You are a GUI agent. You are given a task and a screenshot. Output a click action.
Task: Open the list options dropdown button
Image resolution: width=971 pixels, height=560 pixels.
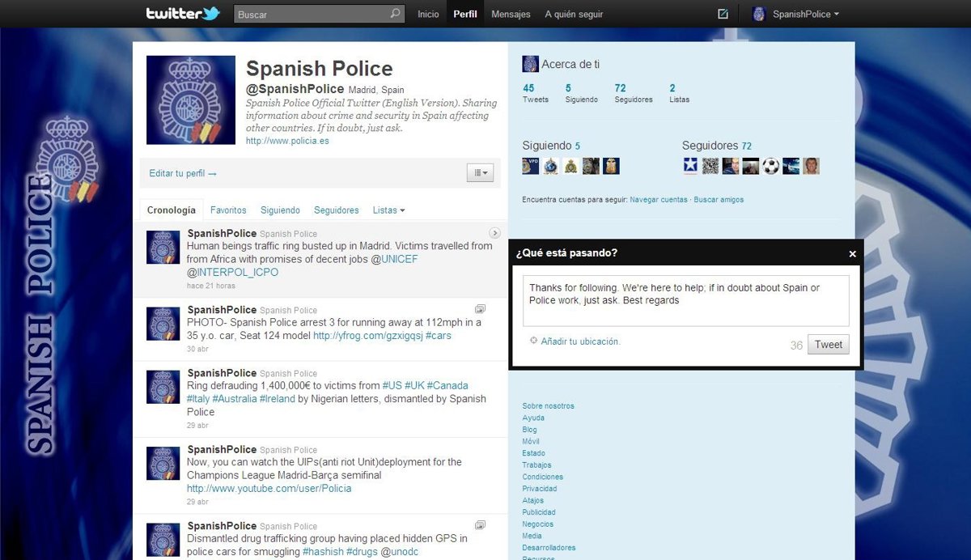pyautogui.click(x=480, y=172)
